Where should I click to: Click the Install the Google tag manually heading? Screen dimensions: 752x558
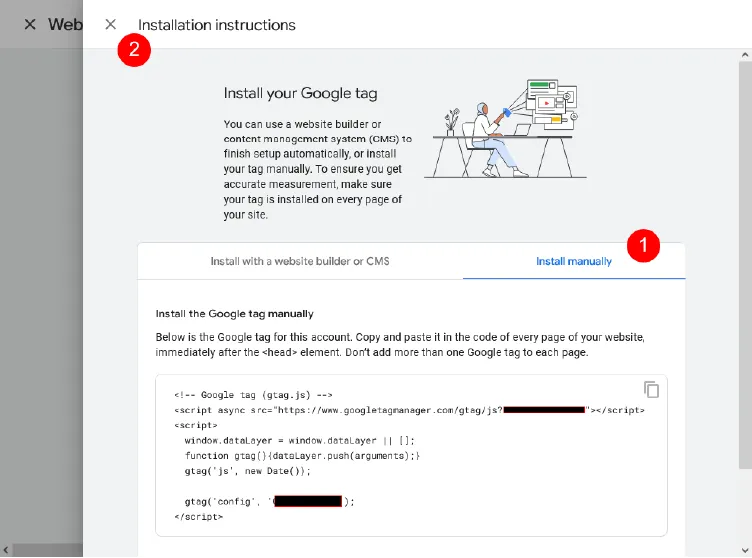(x=235, y=314)
